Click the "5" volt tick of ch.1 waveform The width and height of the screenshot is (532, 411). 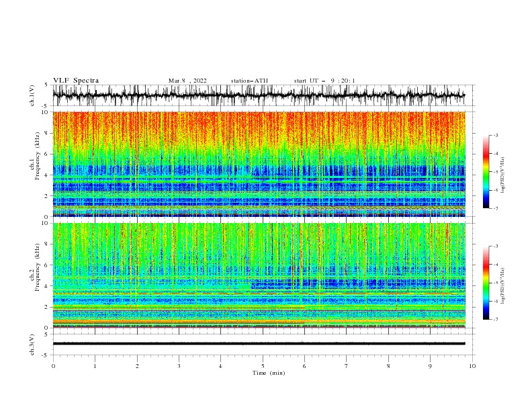pos(47,85)
